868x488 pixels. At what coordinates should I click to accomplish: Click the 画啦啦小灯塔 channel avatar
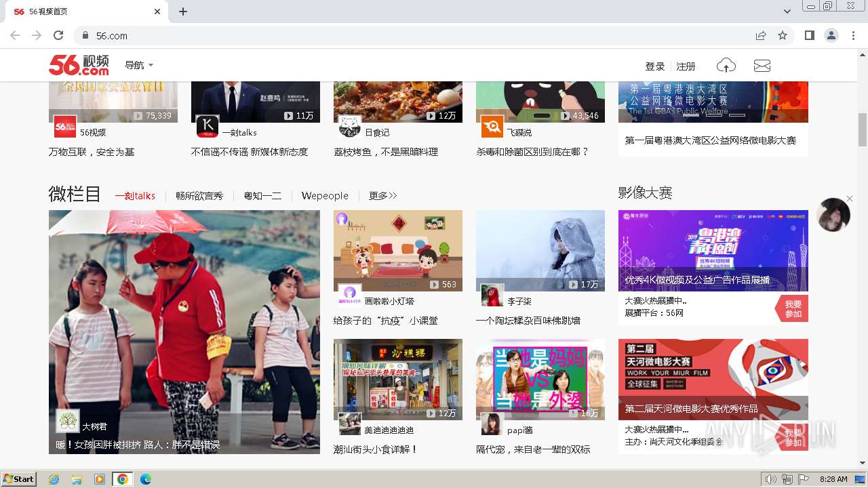[350, 296]
